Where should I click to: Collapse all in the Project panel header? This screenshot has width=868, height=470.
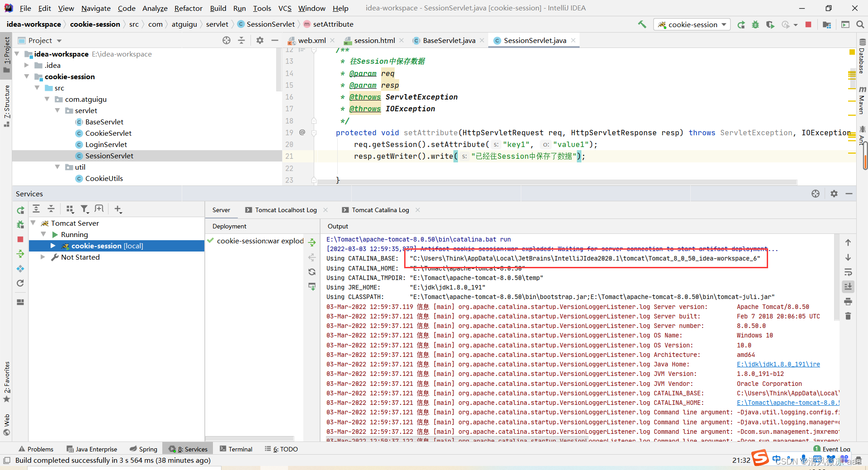[241, 40]
